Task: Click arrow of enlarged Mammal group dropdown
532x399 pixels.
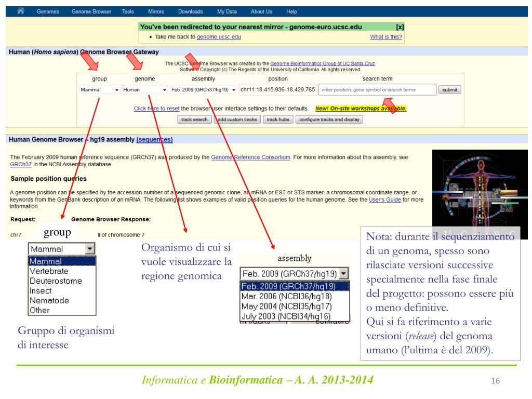Action: click(x=89, y=249)
